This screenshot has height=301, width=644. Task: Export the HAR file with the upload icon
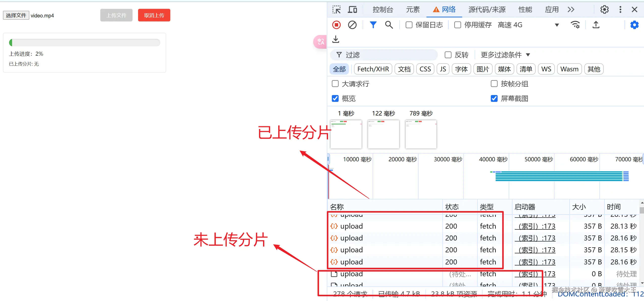coord(596,25)
